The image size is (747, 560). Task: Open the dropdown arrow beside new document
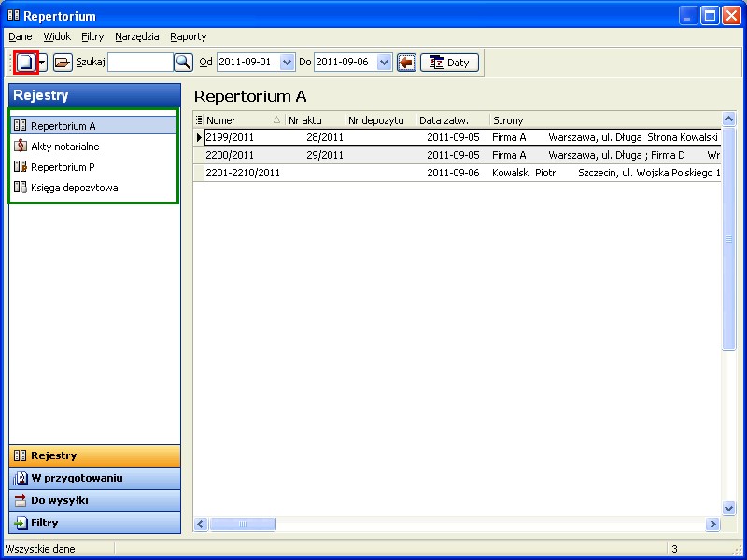point(42,63)
